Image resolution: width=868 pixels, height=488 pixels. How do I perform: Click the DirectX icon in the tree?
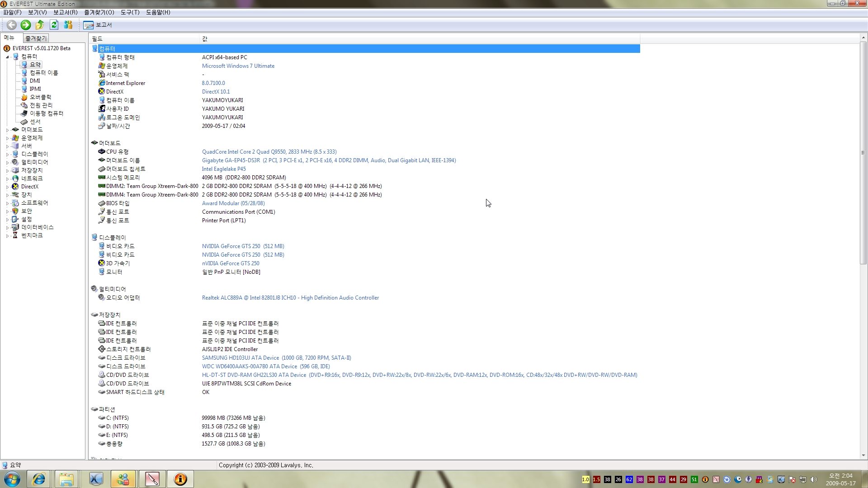[15, 187]
